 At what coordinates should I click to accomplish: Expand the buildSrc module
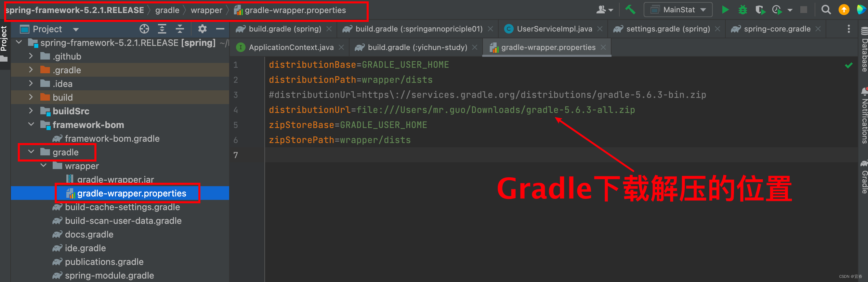[31, 111]
